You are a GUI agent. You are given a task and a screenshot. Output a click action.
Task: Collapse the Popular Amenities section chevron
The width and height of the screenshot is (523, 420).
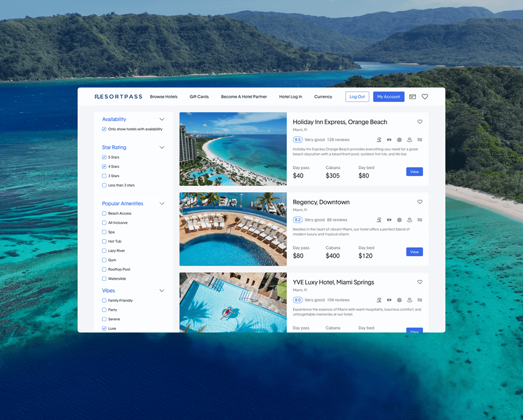coord(162,204)
